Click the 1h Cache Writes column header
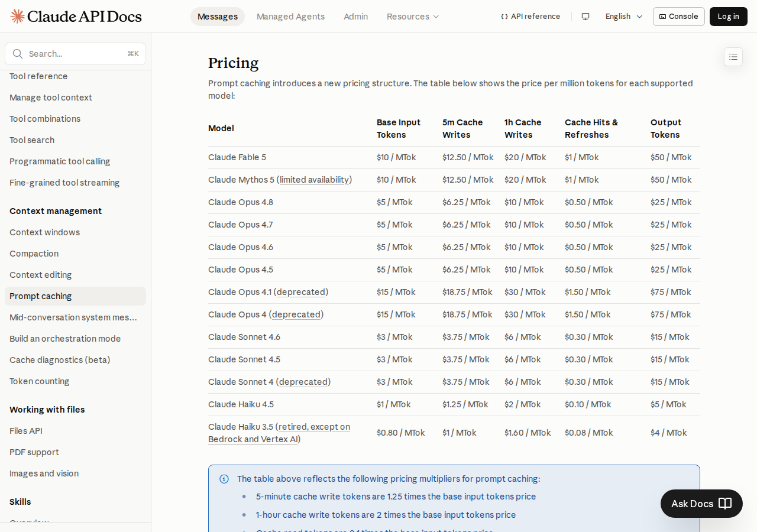The image size is (757, 532). (x=523, y=128)
